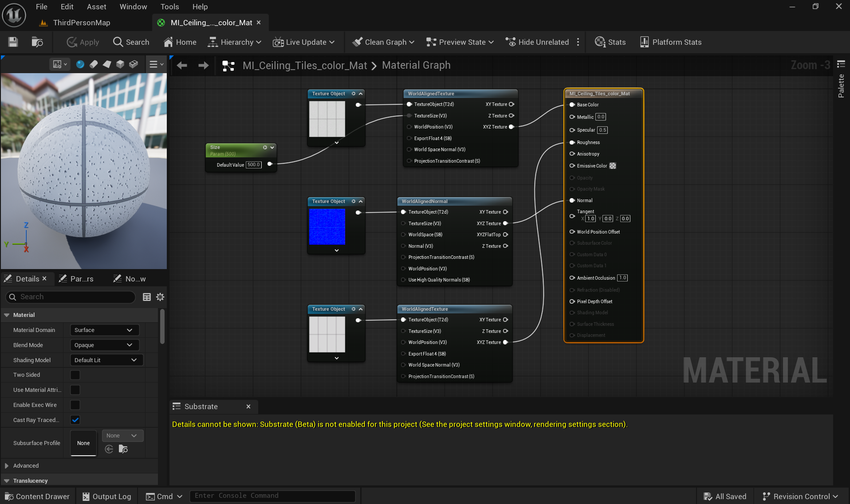
Task: Open Platform Stats from toolbar
Action: (670, 42)
